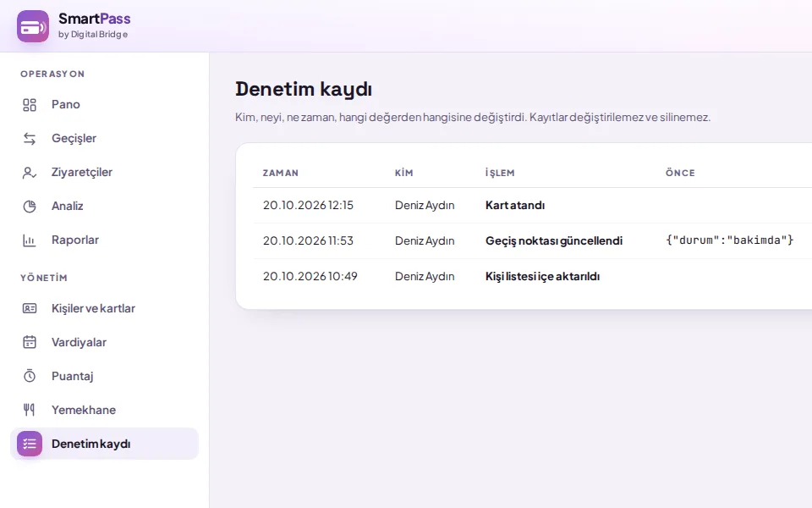The image size is (812, 508).
Task: Click the Raporlar bar chart icon
Action: [x=30, y=240]
